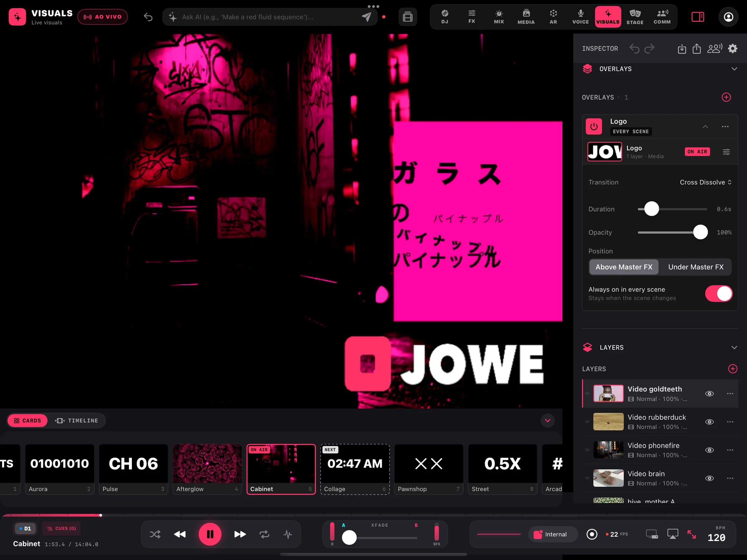Toggle the inspector side panel icon
Image resolution: width=747 pixels, height=560 pixels.
698,16
